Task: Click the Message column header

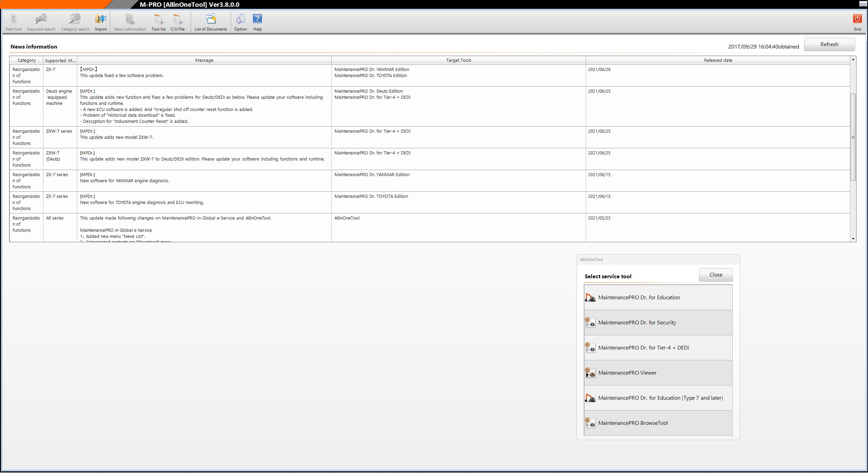Action: point(204,60)
